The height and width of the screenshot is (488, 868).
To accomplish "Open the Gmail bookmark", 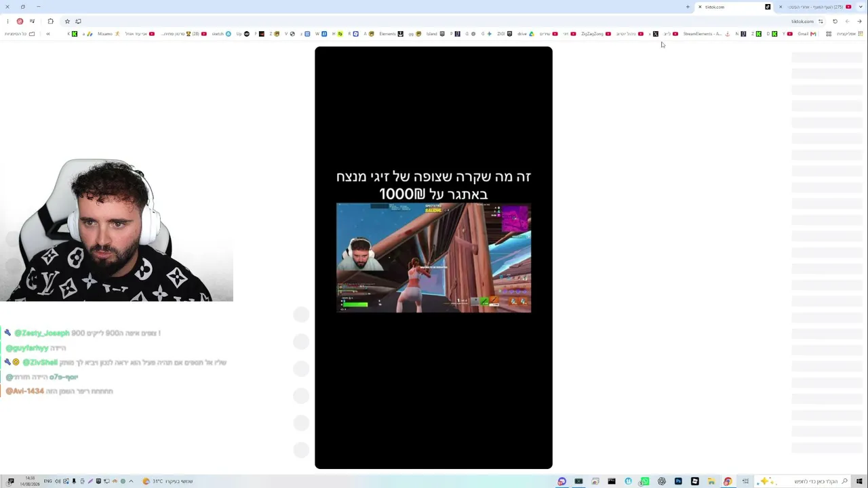I will coord(806,34).
